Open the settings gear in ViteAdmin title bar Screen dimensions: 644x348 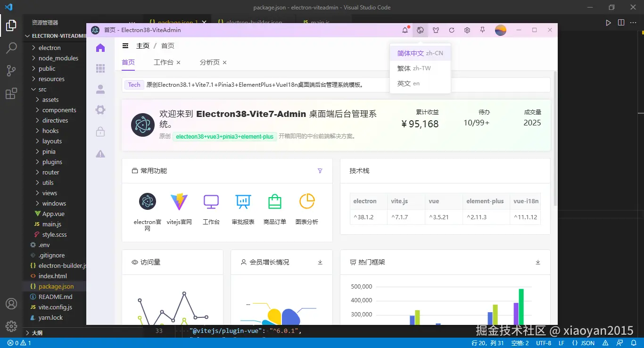(x=467, y=30)
